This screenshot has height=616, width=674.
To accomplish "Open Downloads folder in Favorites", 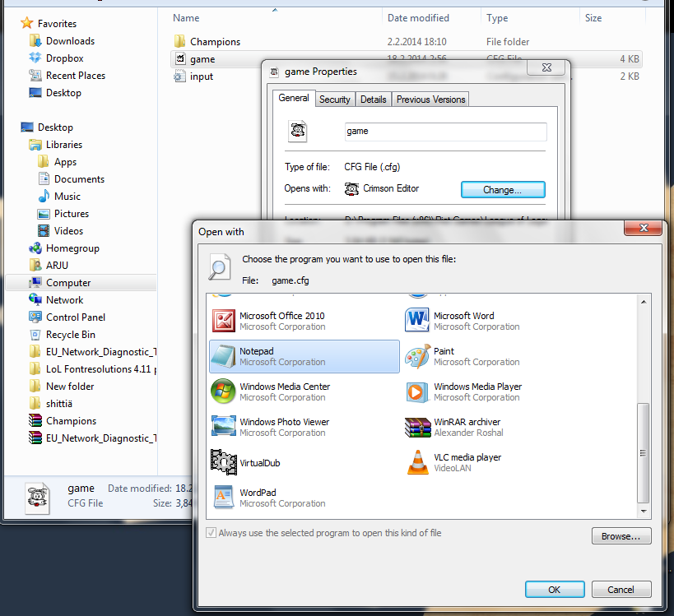I will tap(70, 41).
